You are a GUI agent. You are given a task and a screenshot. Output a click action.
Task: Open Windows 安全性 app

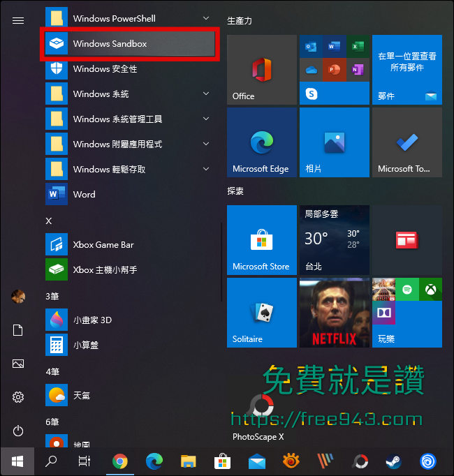tap(130, 69)
